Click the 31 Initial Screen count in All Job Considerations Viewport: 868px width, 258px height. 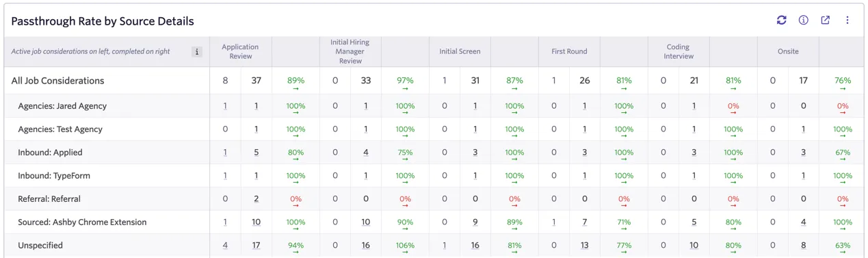[x=475, y=81]
